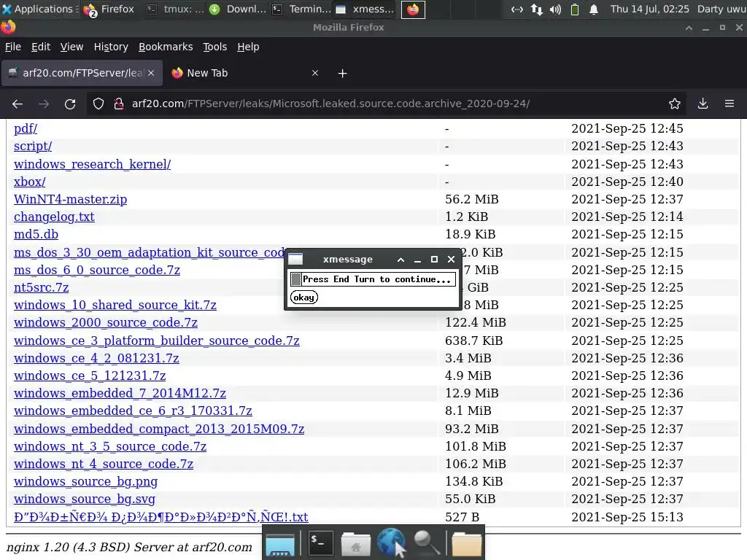Reload the current page

(70, 104)
